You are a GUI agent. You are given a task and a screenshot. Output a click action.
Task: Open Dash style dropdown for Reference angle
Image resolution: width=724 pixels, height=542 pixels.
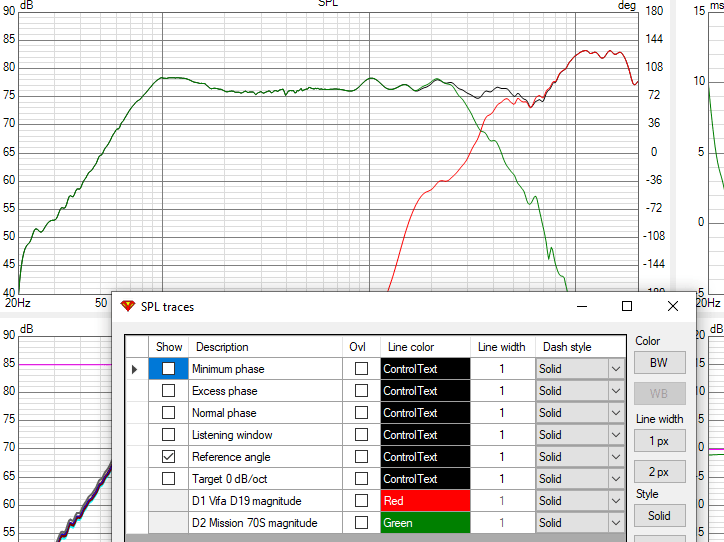(x=616, y=457)
